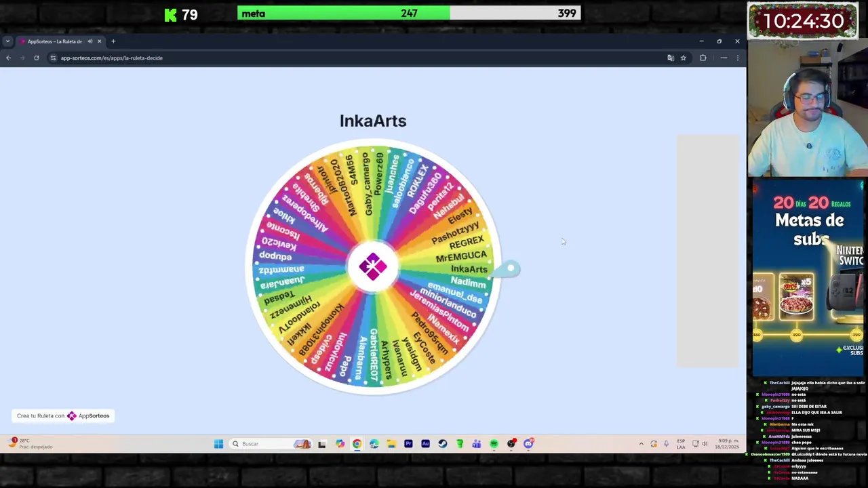Expand the tab search dropdown
This screenshot has height=488, width=868.
pos(7,41)
